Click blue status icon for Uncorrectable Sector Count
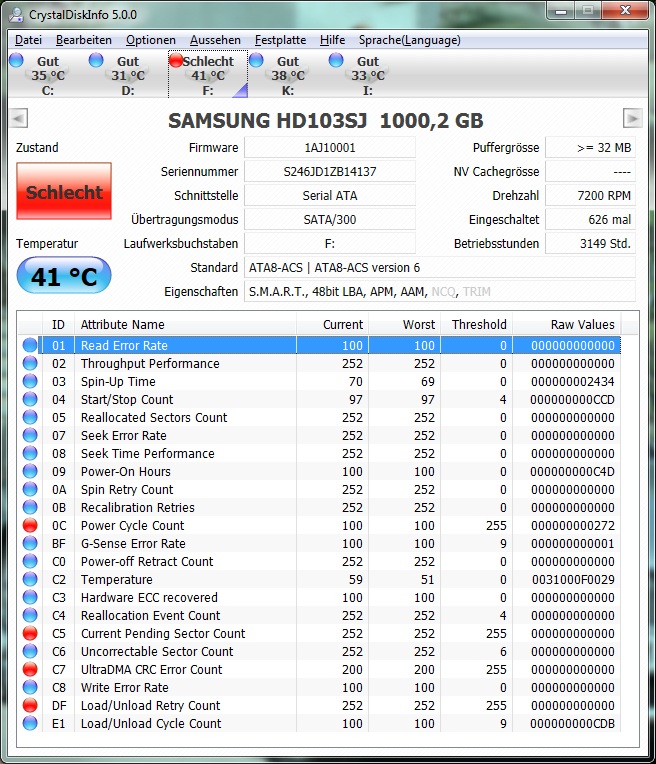This screenshot has height=764, width=656. (x=30, y=651)
